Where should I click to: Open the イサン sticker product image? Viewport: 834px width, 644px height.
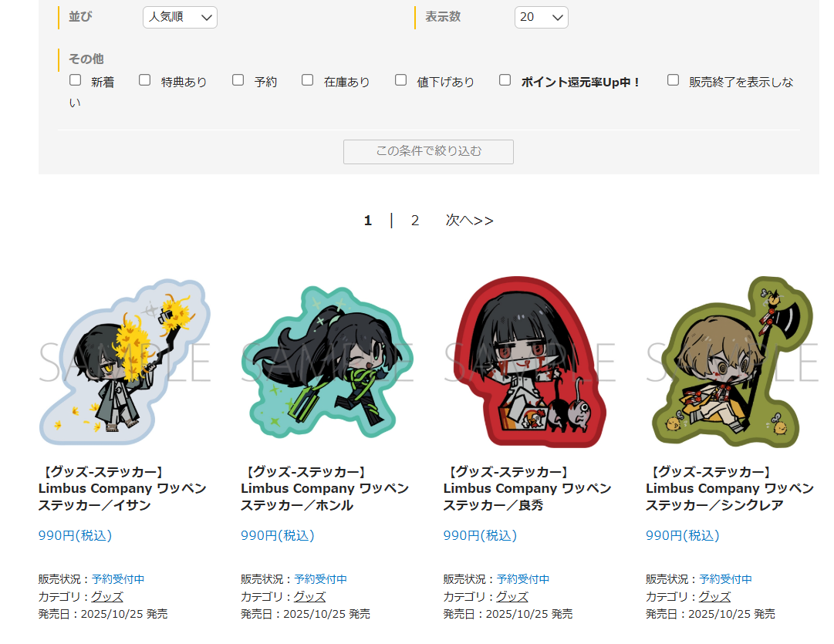124,362
